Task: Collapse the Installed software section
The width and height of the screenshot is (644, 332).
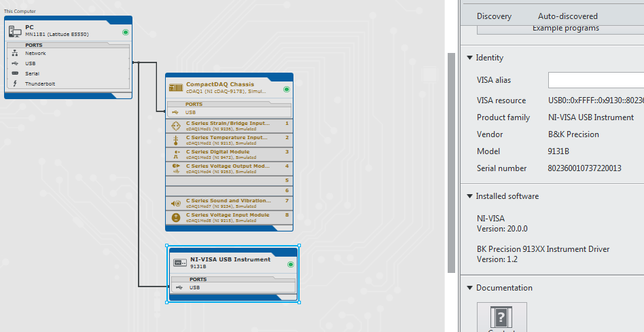Action: 470,196
